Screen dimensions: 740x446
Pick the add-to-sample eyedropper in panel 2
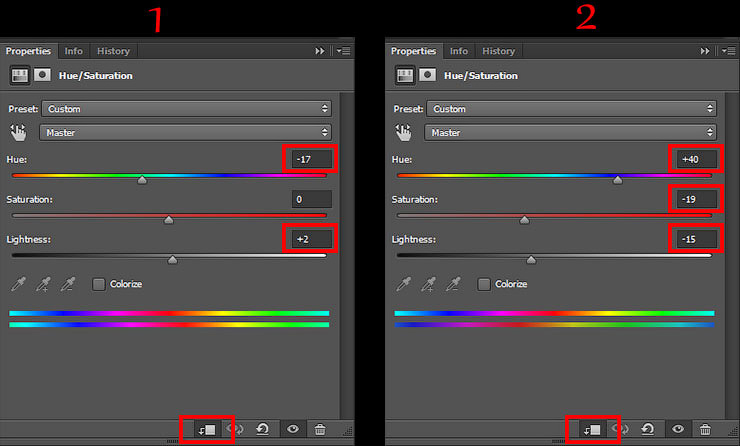point(429,284)
